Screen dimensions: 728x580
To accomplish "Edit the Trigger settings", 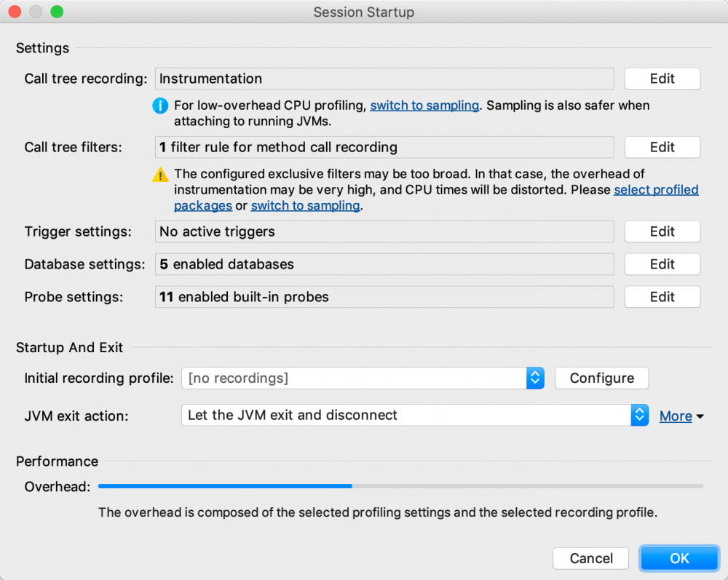I will pos(662,231).
